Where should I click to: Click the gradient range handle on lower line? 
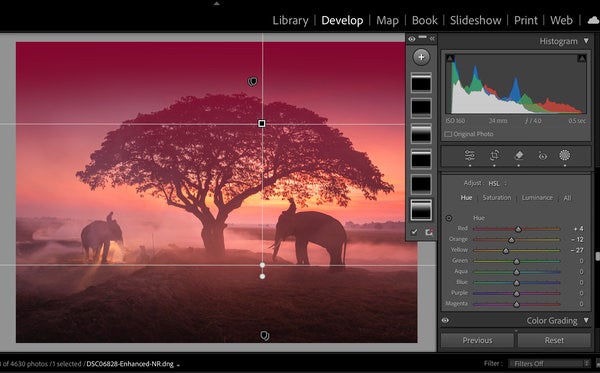tap(262, 265)
